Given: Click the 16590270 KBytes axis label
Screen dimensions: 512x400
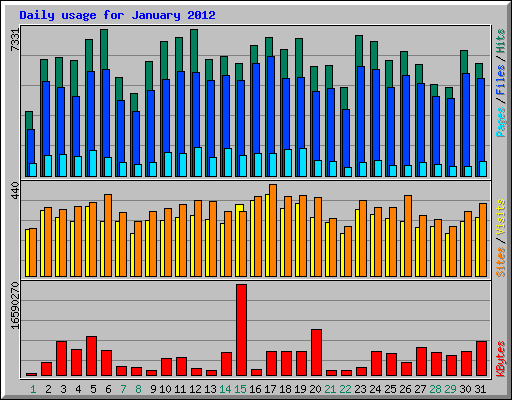Looking at the screenshot, I should coord(15,305).
